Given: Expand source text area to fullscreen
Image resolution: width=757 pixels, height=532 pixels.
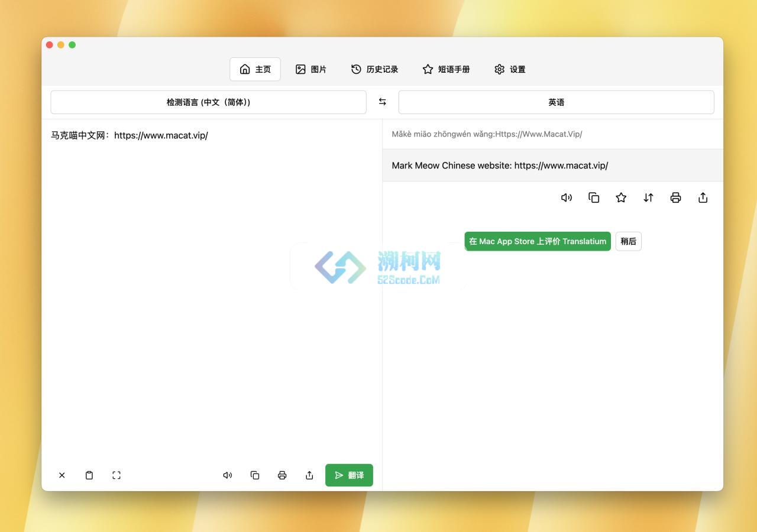Looking at the screenshot, I should pos(117,475).
